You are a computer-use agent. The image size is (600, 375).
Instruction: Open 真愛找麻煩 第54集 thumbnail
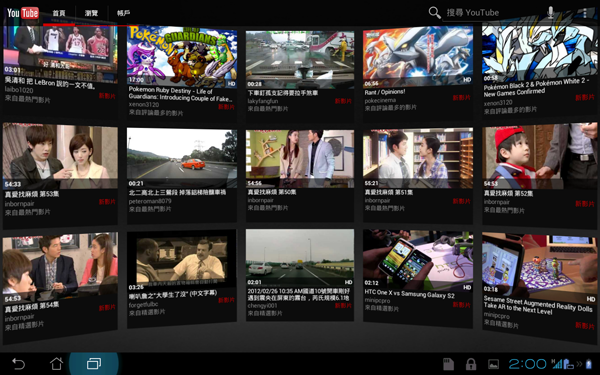coord(60,267)
